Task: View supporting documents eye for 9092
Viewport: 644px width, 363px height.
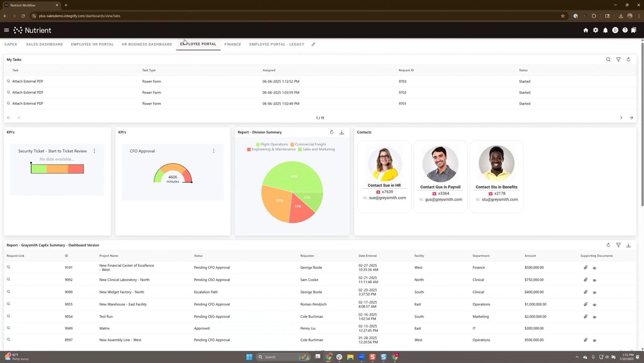Action: [595, 280]
